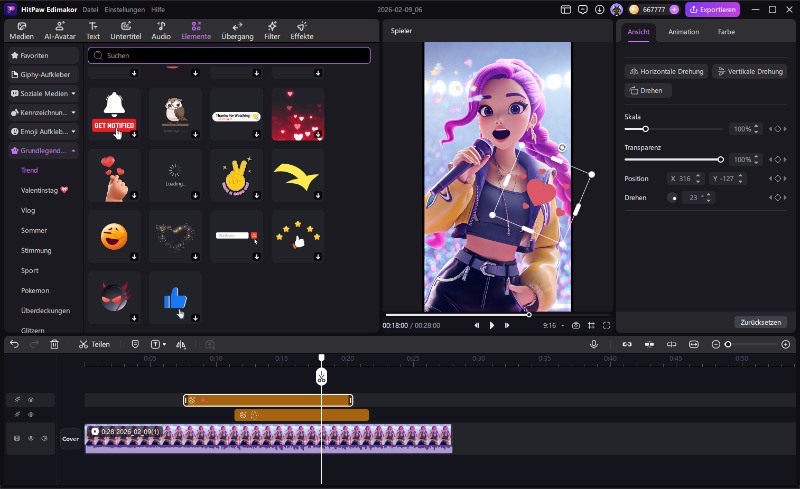Switch to the Übergang tab

tap(236, 30)
